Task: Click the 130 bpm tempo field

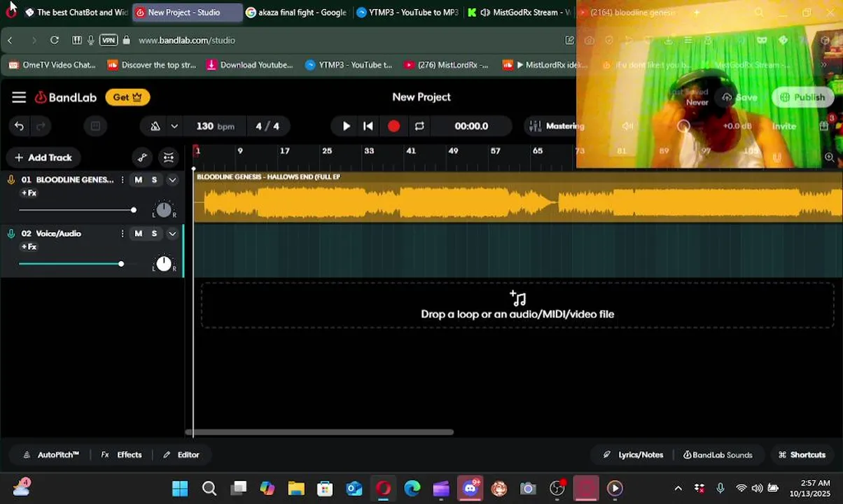Action: pos(215,126)
